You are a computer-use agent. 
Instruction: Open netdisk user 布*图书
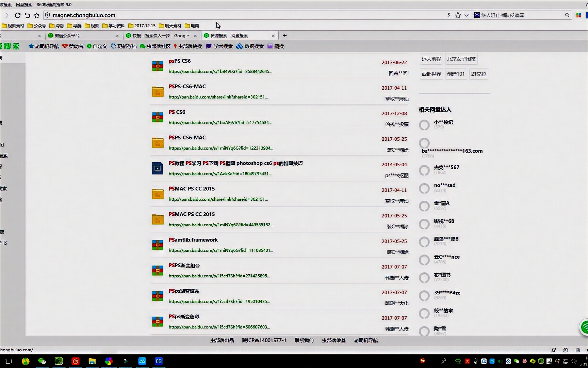[x=442, y=275]
